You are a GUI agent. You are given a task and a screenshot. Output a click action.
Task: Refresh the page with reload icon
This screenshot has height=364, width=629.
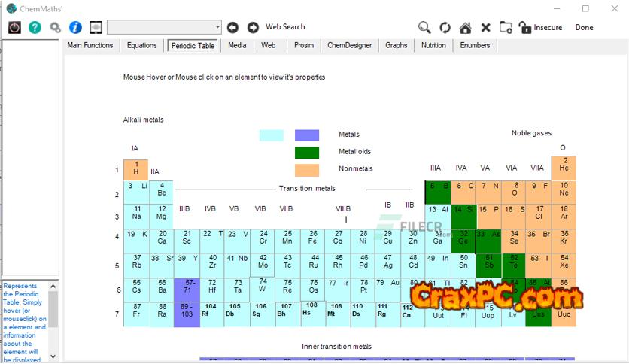445,28
